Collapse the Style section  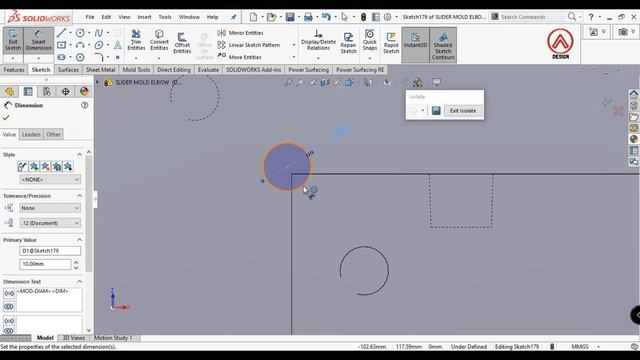point(80,154)
